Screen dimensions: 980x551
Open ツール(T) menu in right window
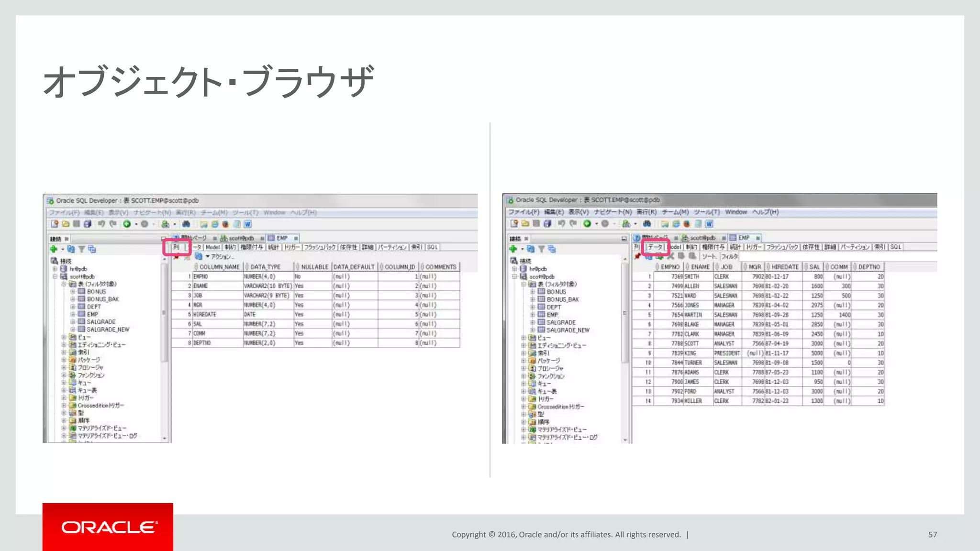point(707,212)
